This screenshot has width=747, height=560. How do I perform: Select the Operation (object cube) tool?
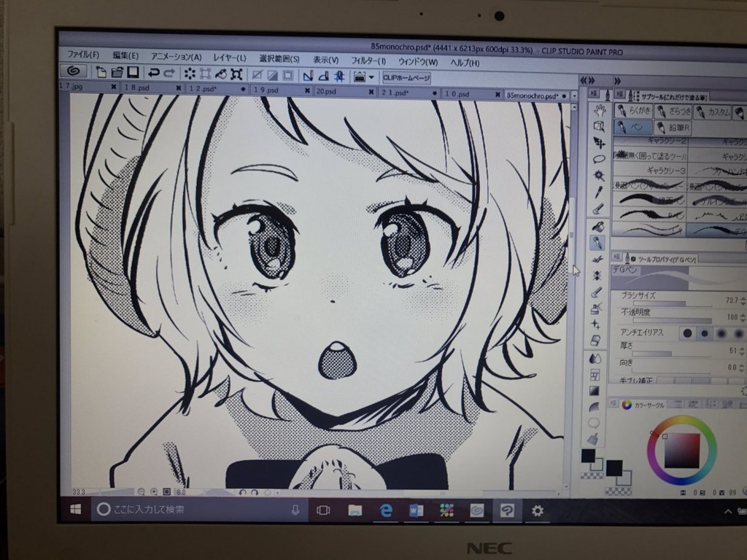click(x=600, y=126)
